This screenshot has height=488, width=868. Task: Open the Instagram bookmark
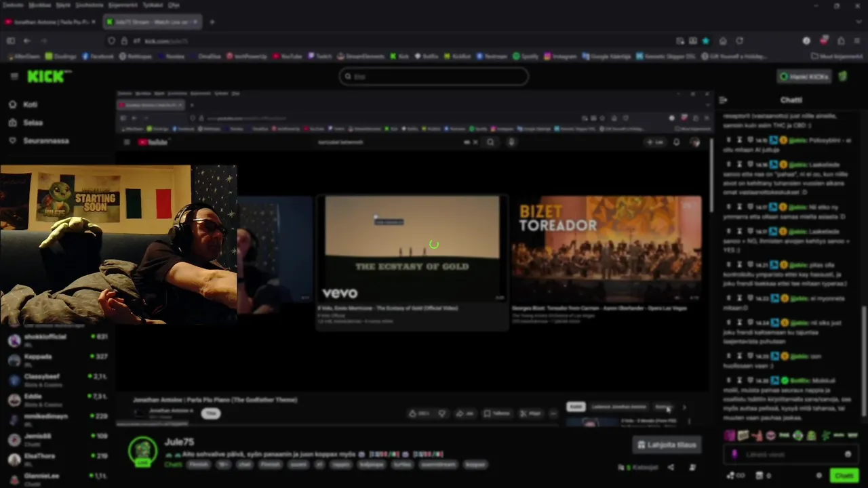560,56
